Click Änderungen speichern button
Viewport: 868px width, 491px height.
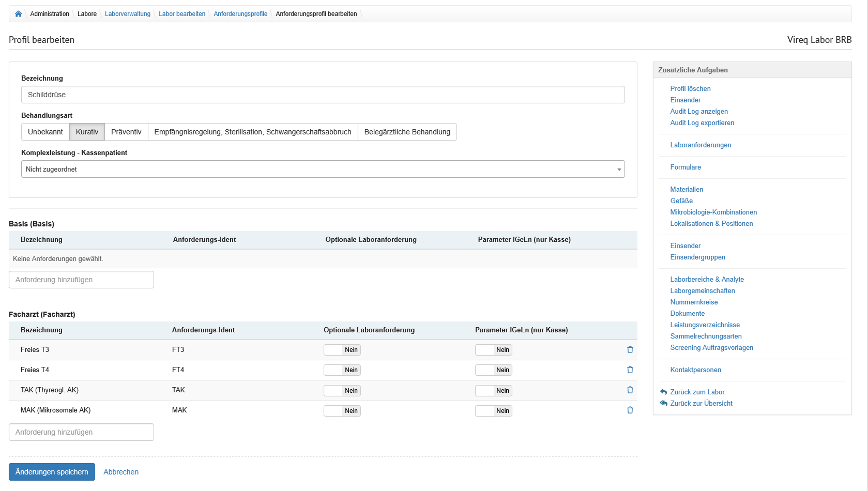pyautogui.click(x=52, y=472)
